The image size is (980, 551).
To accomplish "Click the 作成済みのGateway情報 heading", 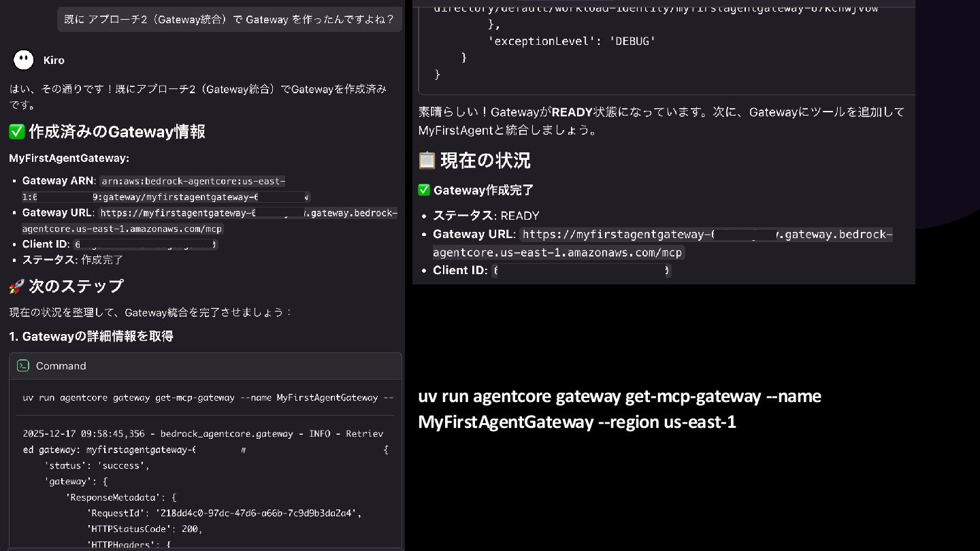I will click(x=117, y=131).
